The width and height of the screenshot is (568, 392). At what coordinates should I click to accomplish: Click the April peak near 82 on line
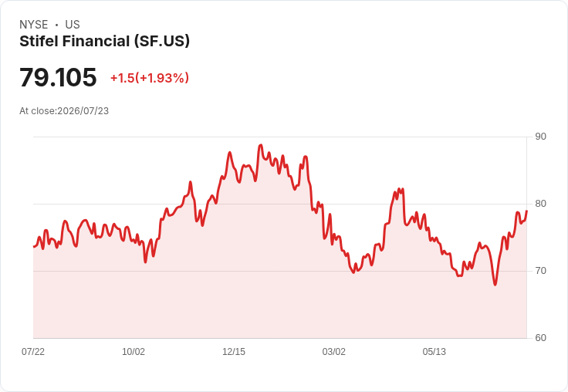(399, 189)
